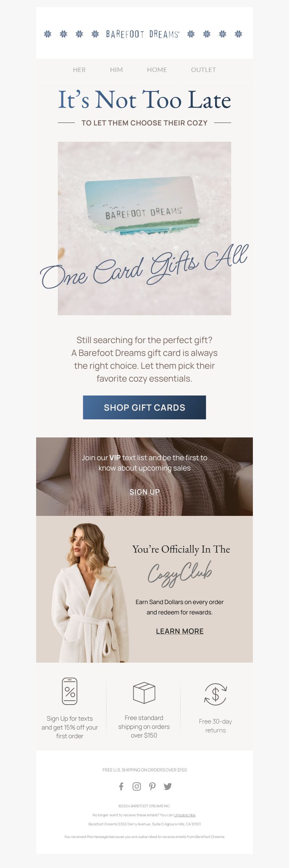
Task: Click the shipping box icon
Action: tap(144, 693)
